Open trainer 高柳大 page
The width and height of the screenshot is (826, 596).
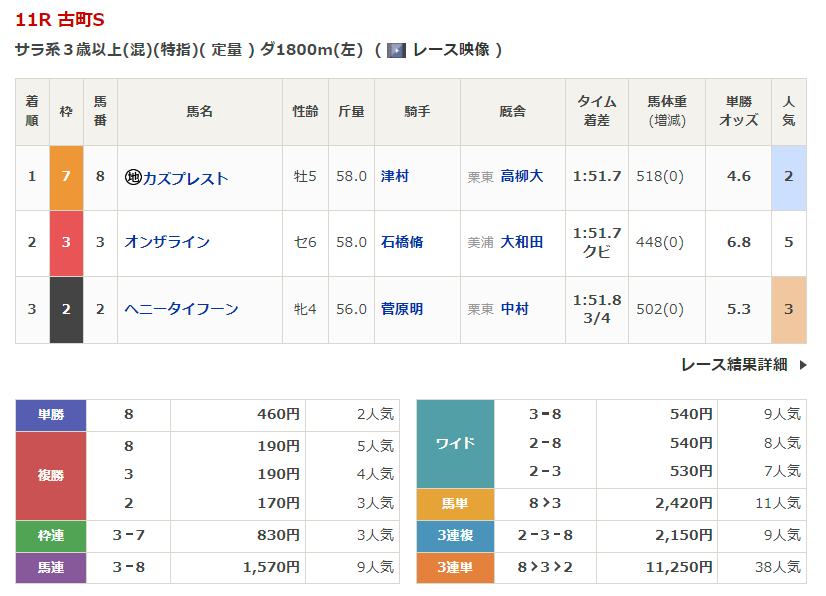pos(522,176)
